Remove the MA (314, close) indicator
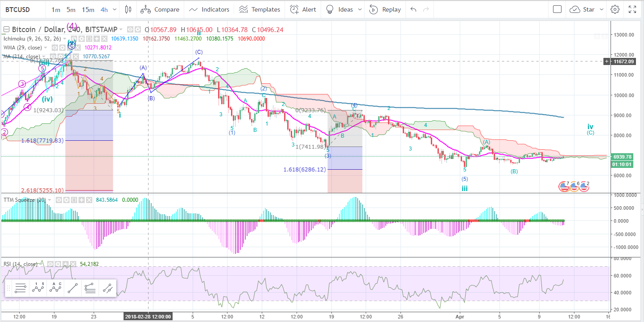This screenshot has width=644, height=322. (76, 57)
